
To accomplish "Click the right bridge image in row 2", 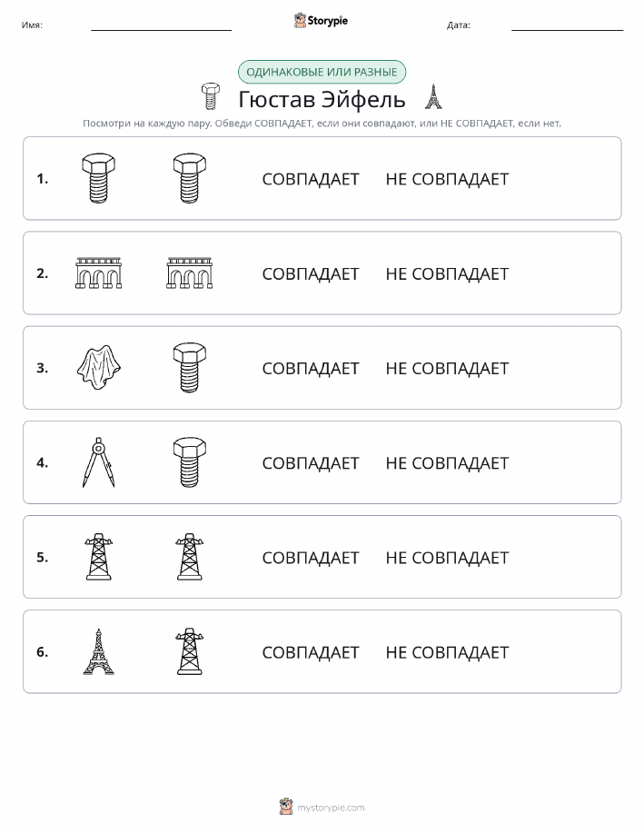I will click(190, 273).
